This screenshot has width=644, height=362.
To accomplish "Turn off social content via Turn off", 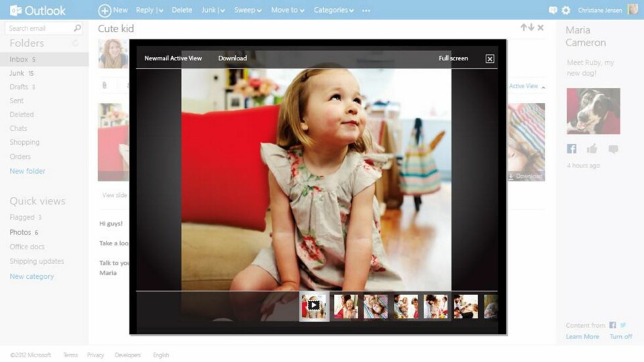I will pos(621,337).
